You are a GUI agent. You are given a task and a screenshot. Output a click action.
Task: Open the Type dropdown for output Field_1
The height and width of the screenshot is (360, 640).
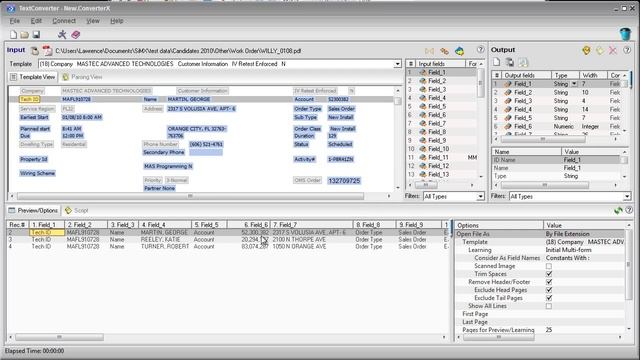(x=574, y=84)
